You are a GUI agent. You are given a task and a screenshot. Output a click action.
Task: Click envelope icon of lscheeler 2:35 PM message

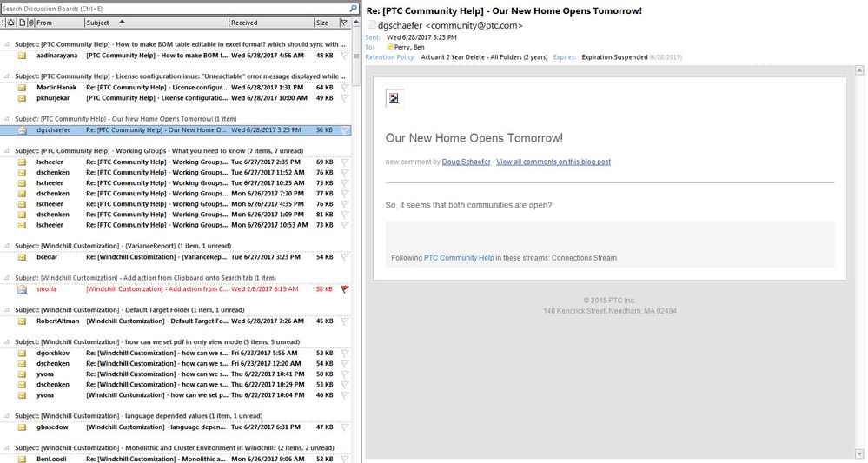pyautogui.click(x=22, y=162)
